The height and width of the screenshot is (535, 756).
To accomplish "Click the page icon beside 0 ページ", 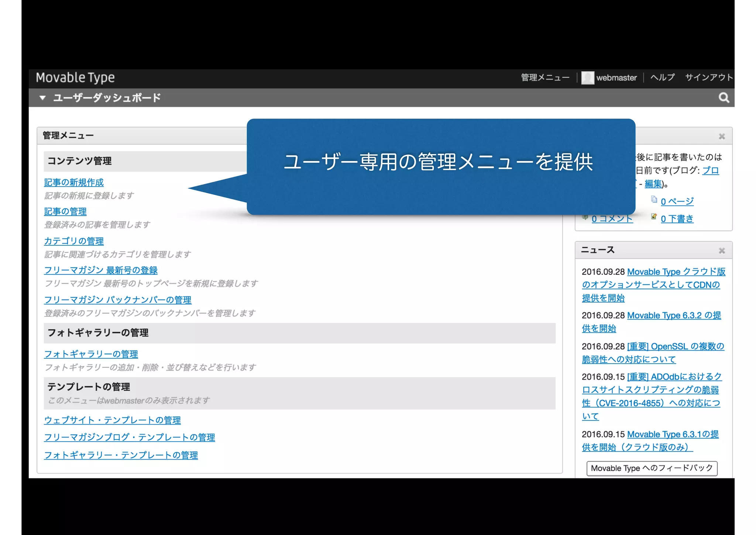I will click(x=654, y=200).
